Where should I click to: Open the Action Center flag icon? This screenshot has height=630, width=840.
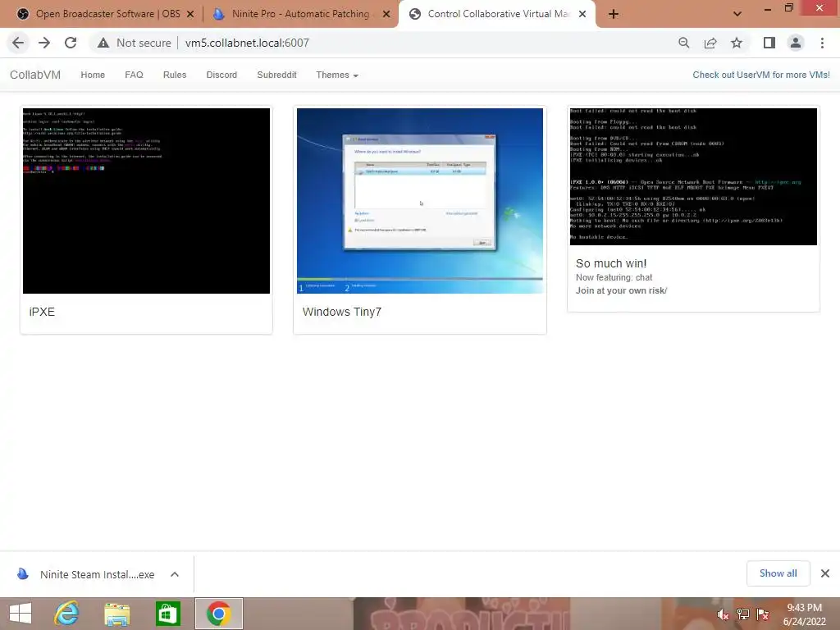coord(764,614)
